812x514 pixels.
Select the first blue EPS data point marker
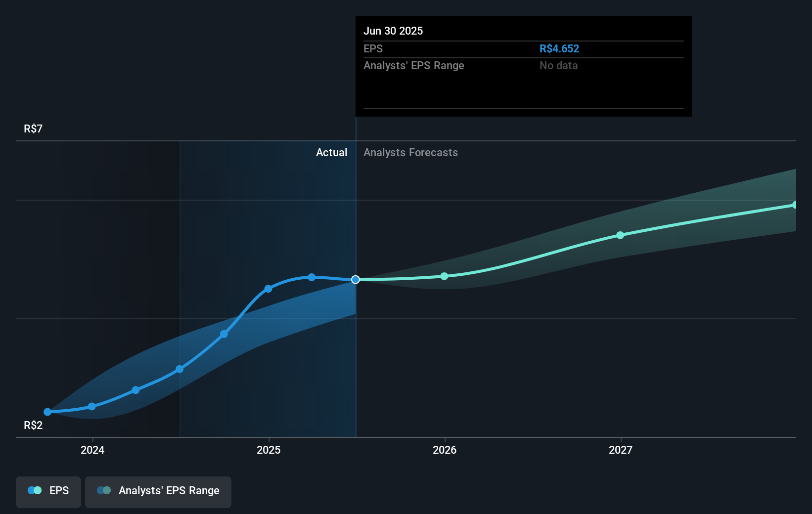47,412
